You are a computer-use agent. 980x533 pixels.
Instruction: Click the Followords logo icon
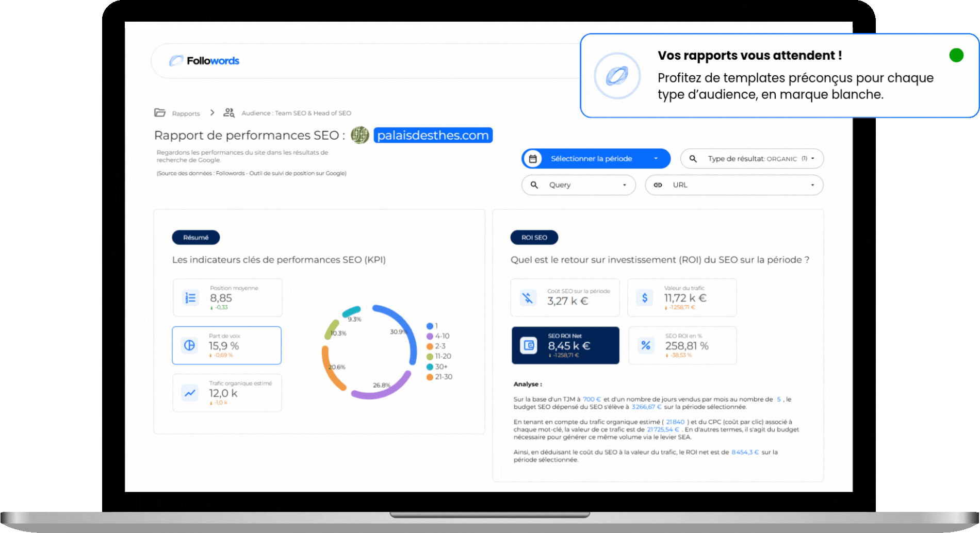(x=177, y=60)
